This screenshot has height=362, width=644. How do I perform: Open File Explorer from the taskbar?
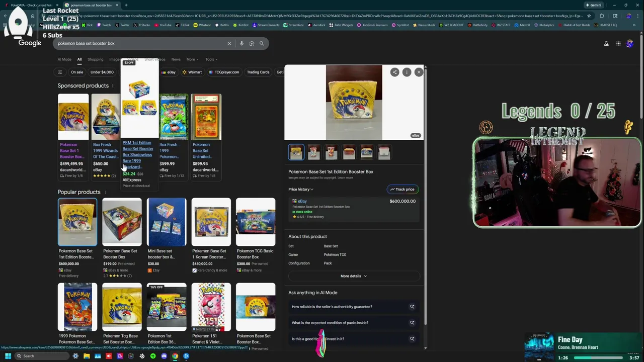point(87,356)
